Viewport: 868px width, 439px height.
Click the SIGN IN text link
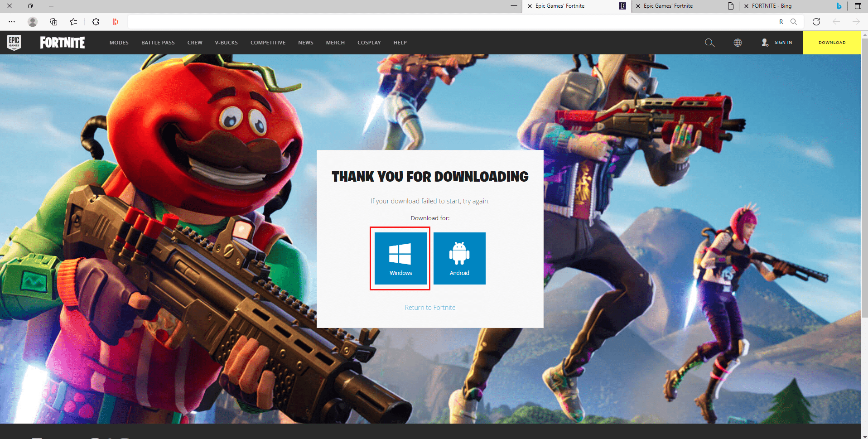[783, 43]
